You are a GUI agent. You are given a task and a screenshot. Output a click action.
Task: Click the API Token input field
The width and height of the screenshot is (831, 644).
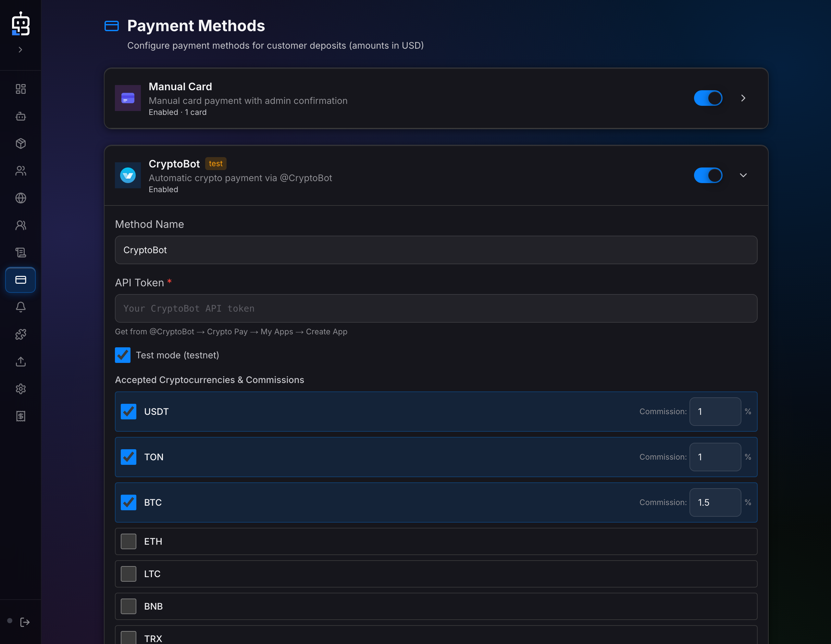pos(436,308)
